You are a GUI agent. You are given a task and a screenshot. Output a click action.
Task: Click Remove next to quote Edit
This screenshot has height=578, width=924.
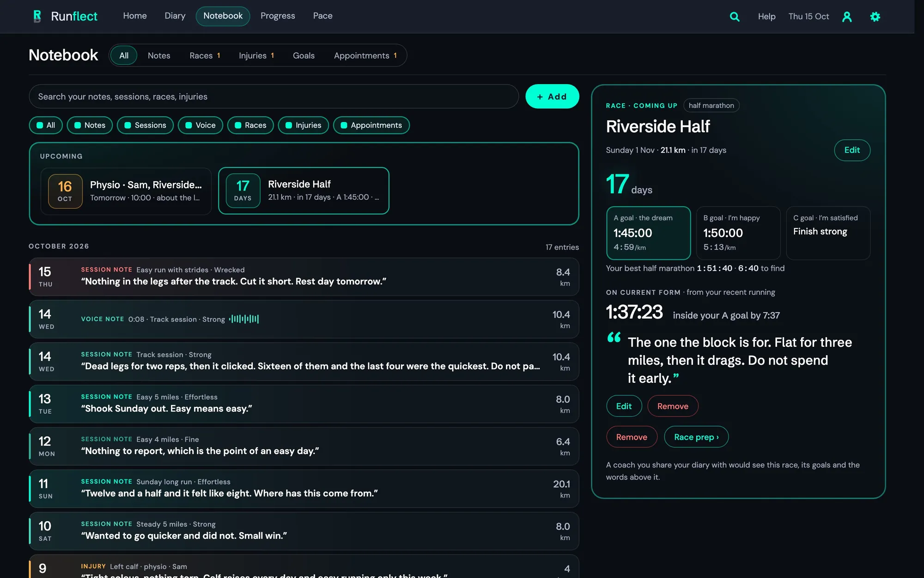click(x=673, y=406)
